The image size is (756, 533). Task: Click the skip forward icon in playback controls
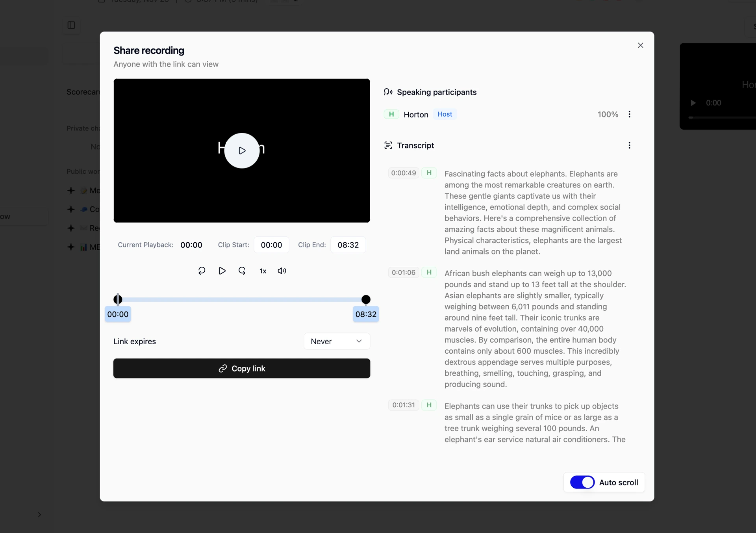point(242,271)
